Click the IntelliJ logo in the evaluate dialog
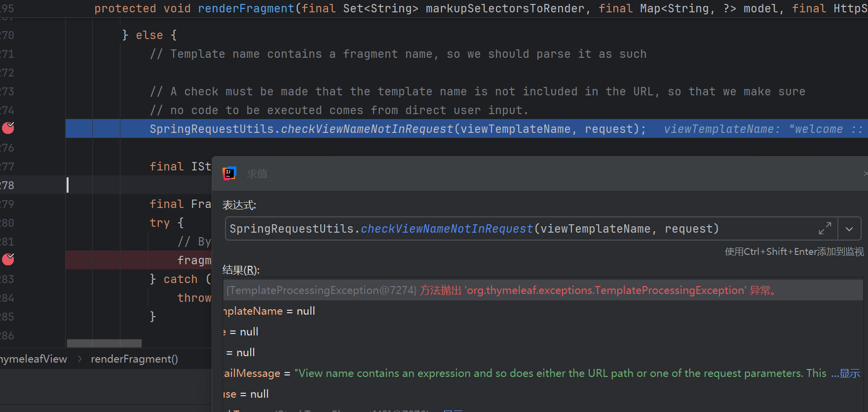Viewport: 868px width, 412px height. (x=229, y=173)
